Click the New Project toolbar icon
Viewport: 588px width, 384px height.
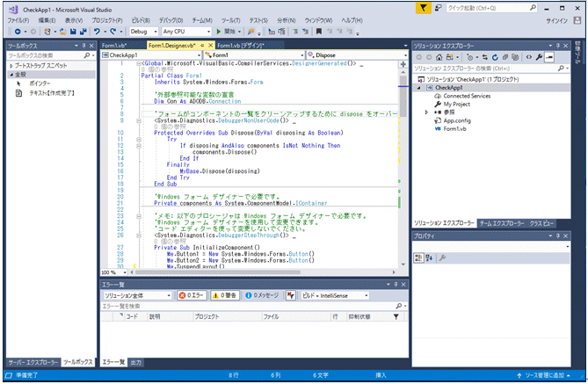47,32
